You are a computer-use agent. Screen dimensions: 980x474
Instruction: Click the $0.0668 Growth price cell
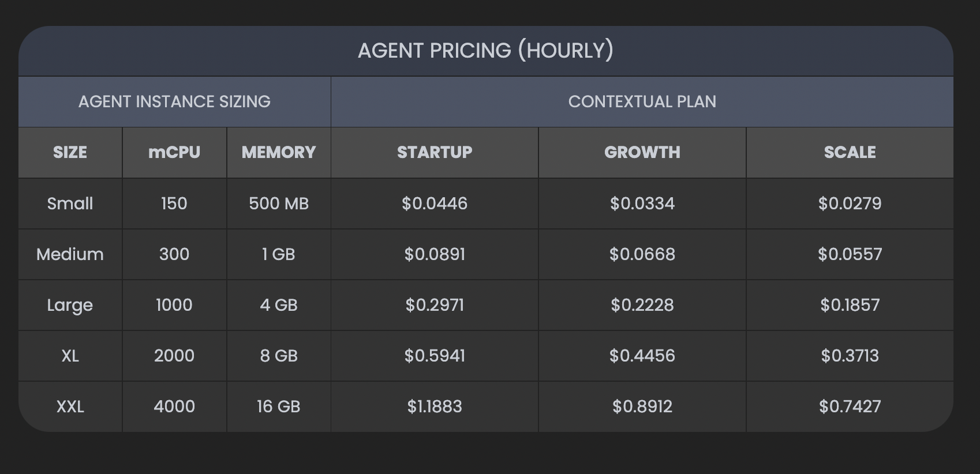(x=642, y=254)
